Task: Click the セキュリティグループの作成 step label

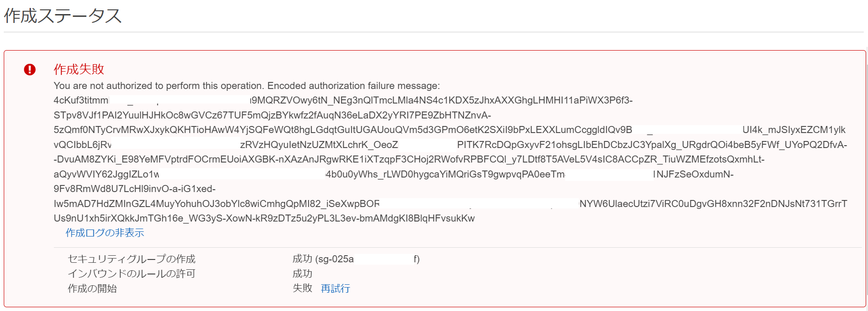Action: coord(132,259)
